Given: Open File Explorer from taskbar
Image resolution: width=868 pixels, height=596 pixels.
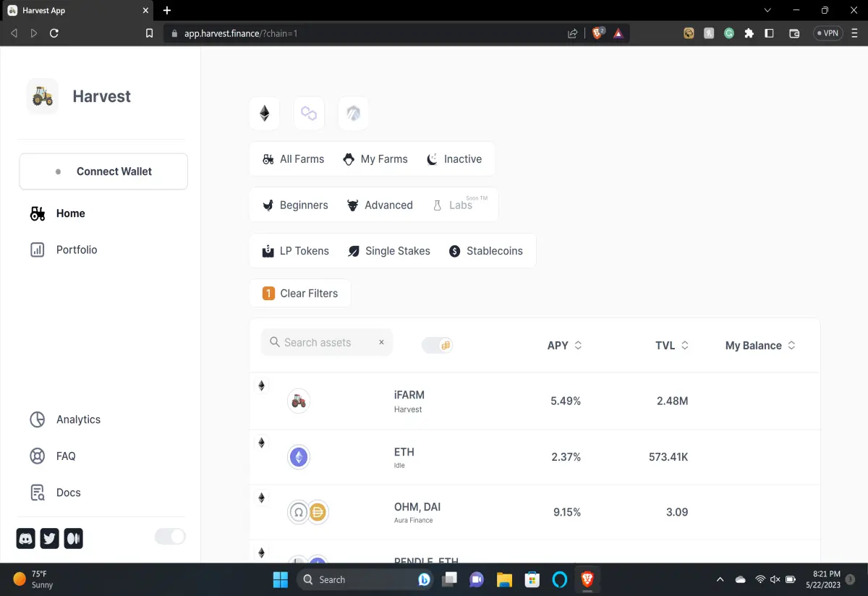Looking at the screenshot, I should point(504,579).
